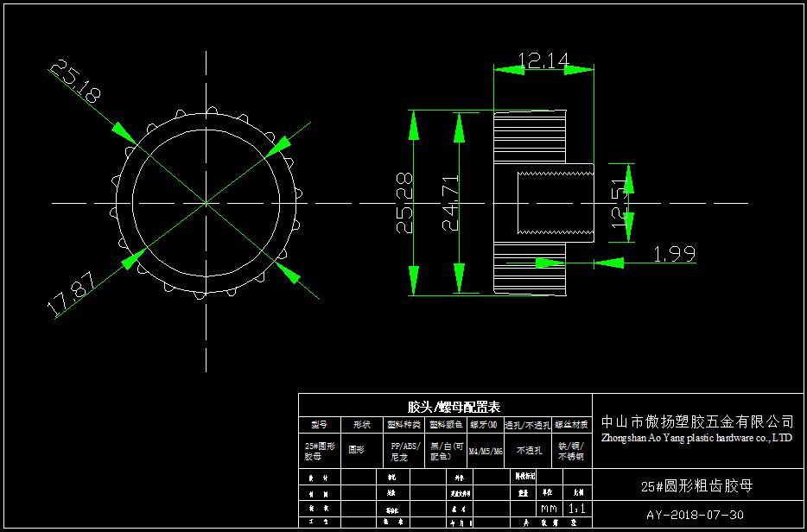Click the 17.87 inner diameter dimension
The height and width of the screenshot is (532, 807).
click(x=72, y=294)
